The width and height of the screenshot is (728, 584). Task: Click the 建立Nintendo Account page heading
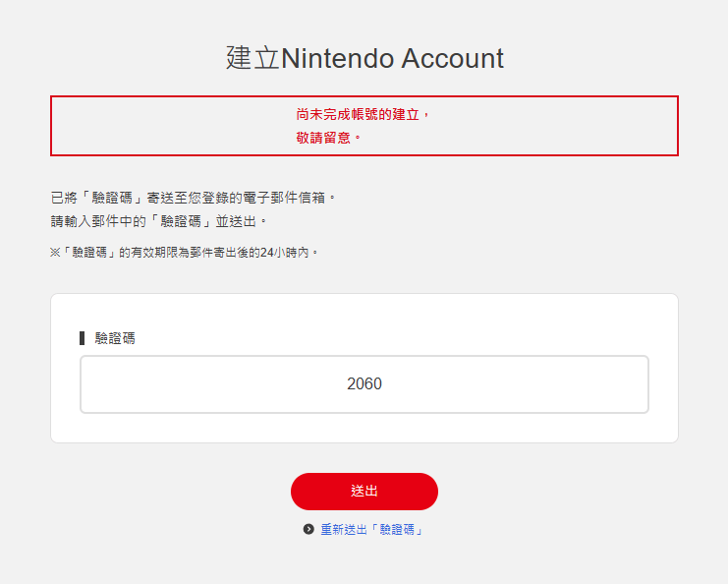364,58
